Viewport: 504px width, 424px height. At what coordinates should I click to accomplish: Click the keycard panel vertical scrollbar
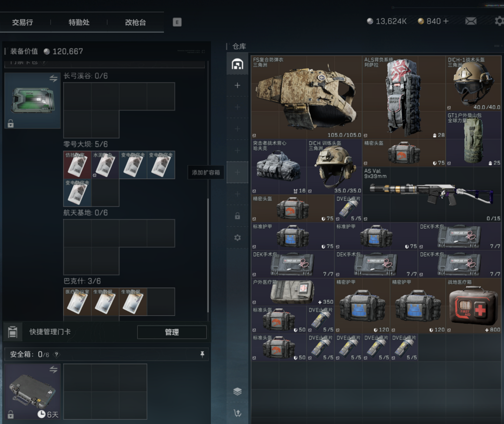(x=208, y=256)
